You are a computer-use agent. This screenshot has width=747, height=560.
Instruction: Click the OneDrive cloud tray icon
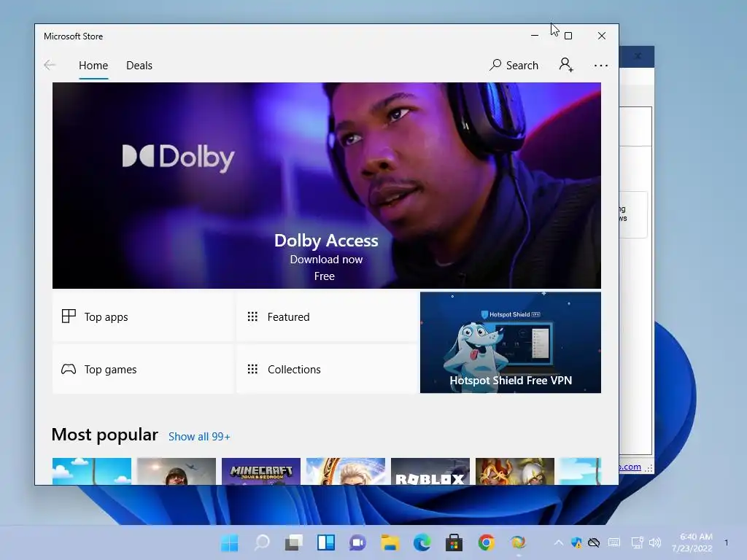coord(594,542)
